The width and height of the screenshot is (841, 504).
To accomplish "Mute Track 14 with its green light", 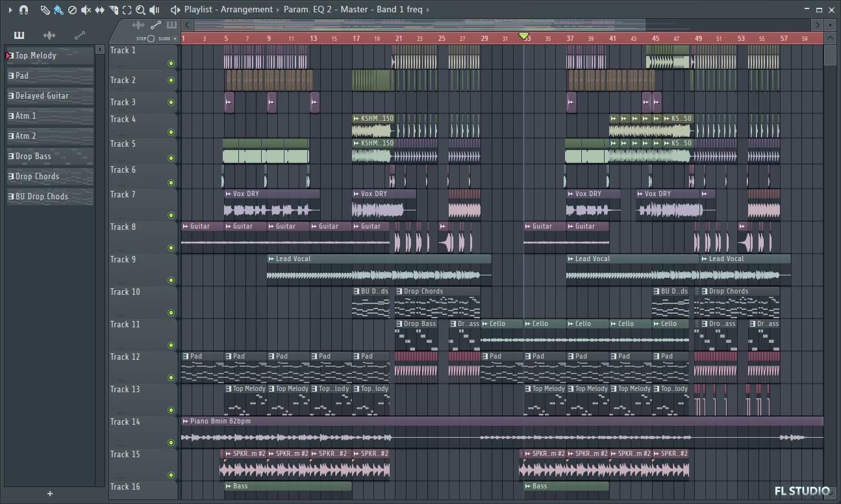I will pyautogui.click(x=171, y=443).
